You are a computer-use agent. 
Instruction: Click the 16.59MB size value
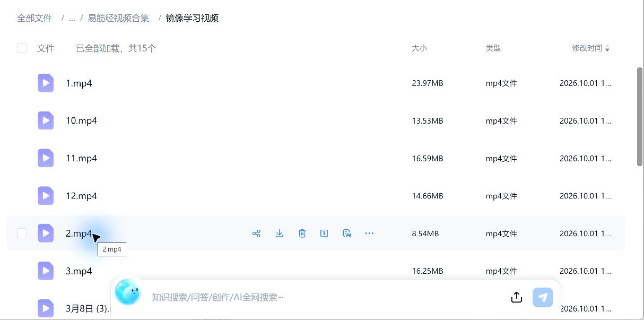tap(427, 159)
